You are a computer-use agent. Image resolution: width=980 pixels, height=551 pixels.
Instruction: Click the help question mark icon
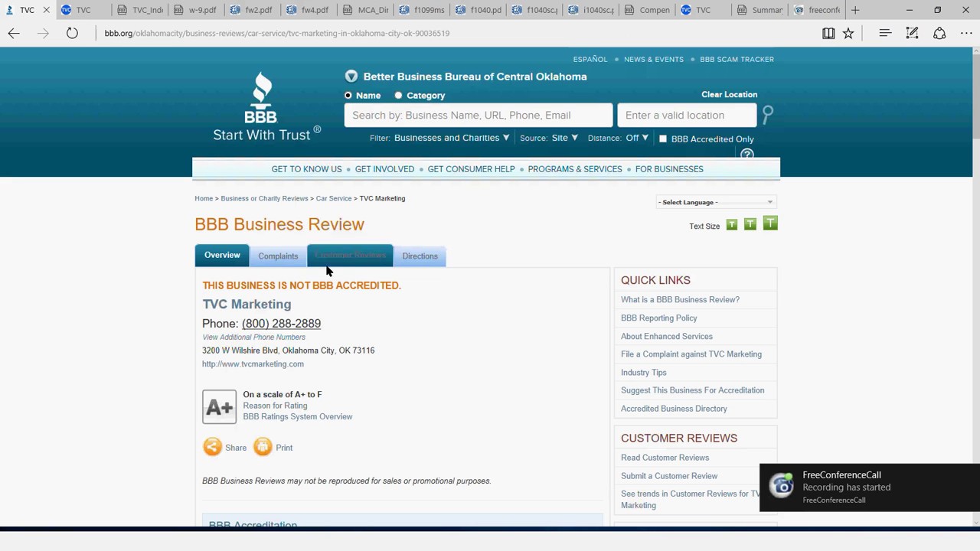[x=747, y=155]
